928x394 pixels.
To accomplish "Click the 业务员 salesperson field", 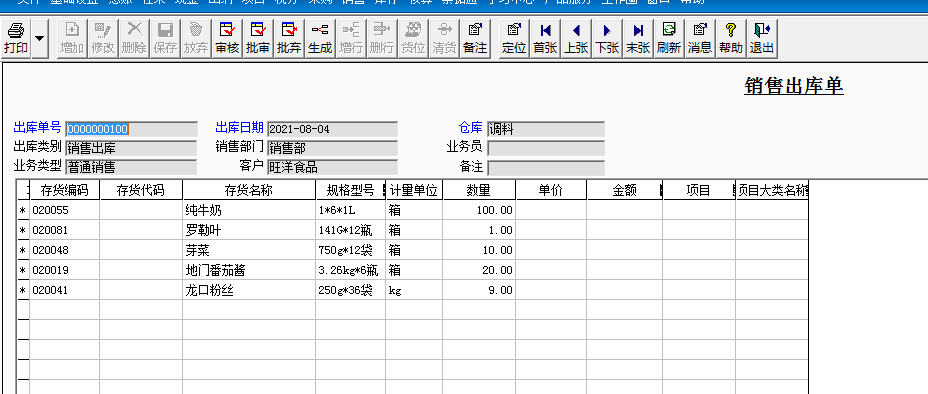I will coord(546,148).
